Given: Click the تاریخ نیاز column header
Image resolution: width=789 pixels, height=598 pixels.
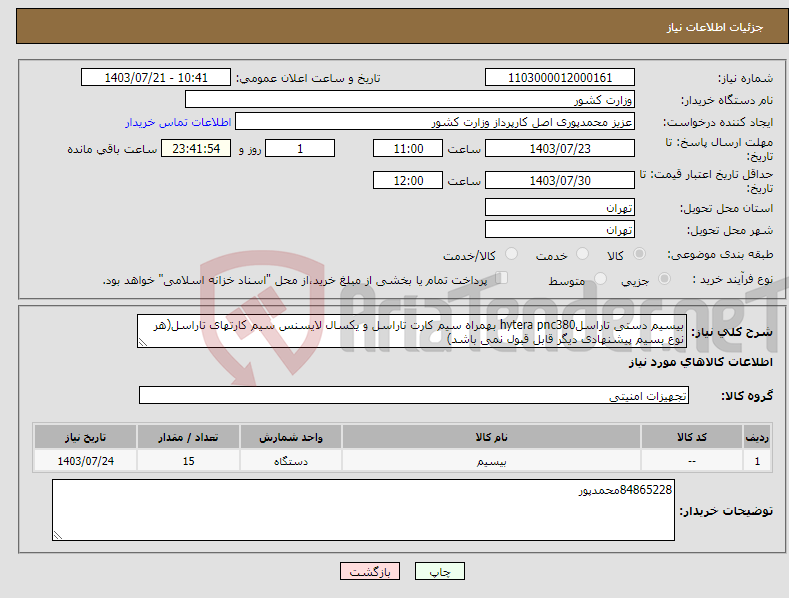Looking at the screenshot, I should pyautogui.click(x=86, y=437).
